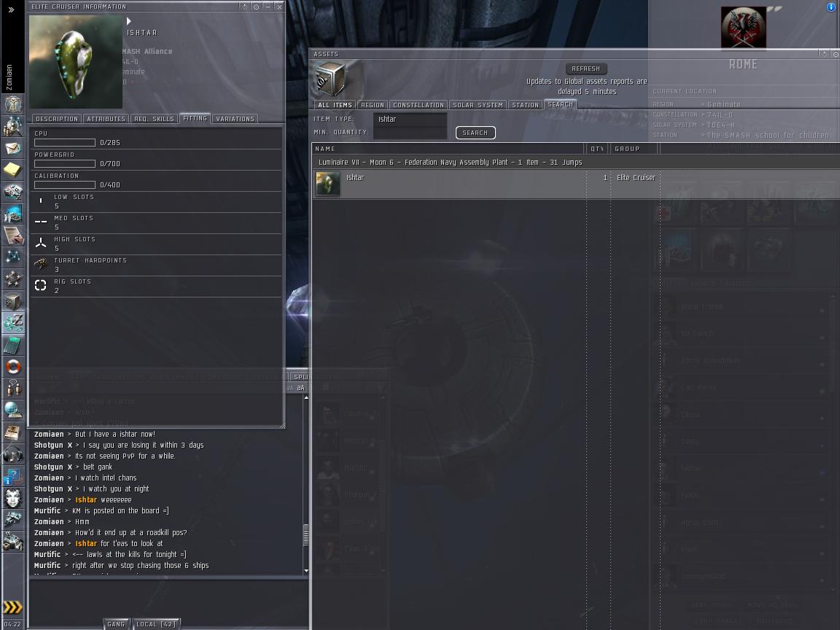Click the Calibration usage bar
This screenshot has height=630, width=840.
(65, 184)
